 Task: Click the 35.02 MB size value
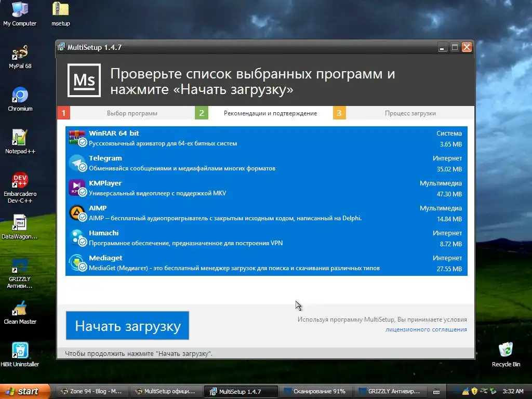(449, 169)
